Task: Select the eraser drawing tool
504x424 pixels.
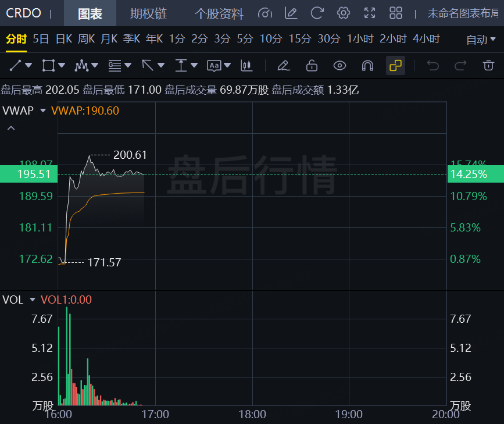Action: pos(283,66)
